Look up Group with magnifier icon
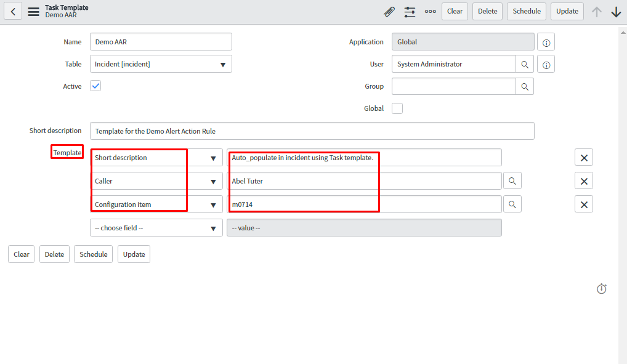 pyautogui.click(x=525, y=86)
